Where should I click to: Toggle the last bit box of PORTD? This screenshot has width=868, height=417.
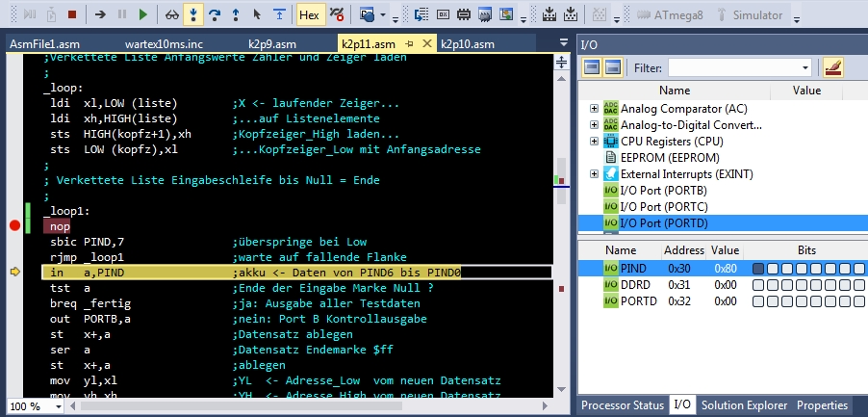tap(857, 303)
